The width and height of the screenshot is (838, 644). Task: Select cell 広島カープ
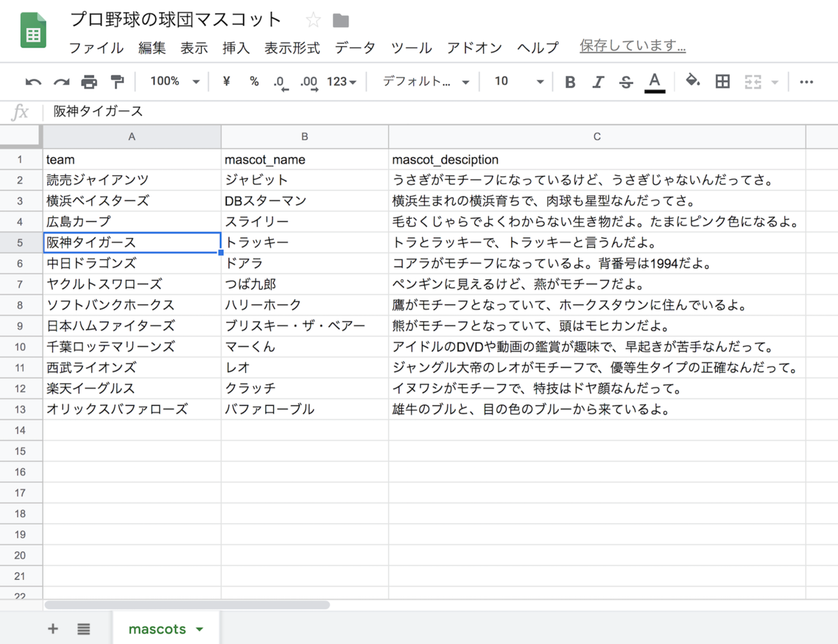(132, 222)
